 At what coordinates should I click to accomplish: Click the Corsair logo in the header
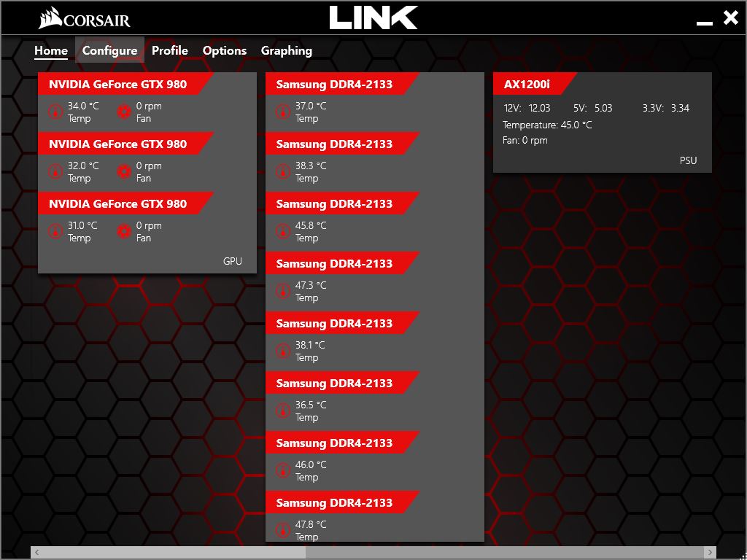pyautogui.click(x=85, y=18)
